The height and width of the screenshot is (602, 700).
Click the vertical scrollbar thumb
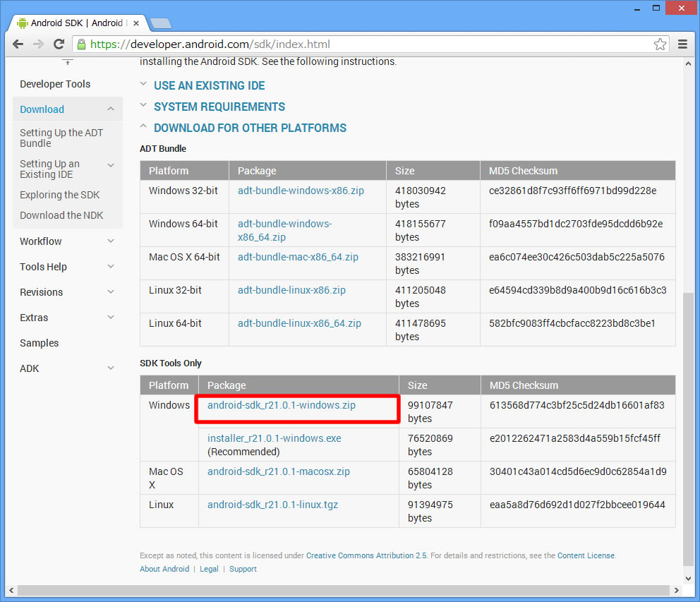(688, 429)
